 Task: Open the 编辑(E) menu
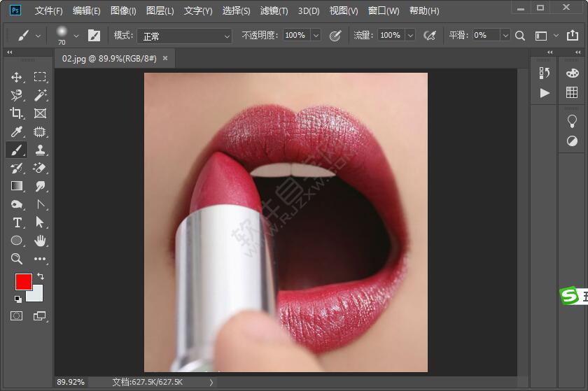tap(86, 11)
